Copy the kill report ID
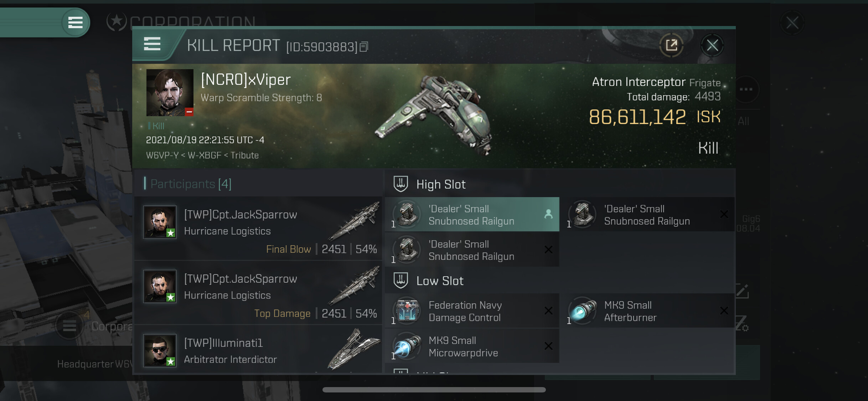The image size is (868, 401). tap(364, 47)
